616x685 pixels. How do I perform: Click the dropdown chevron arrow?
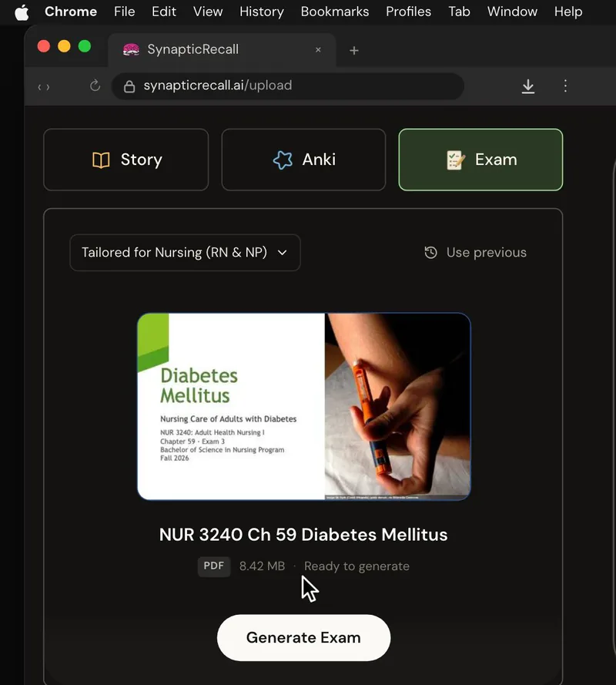tap(283, 253)
